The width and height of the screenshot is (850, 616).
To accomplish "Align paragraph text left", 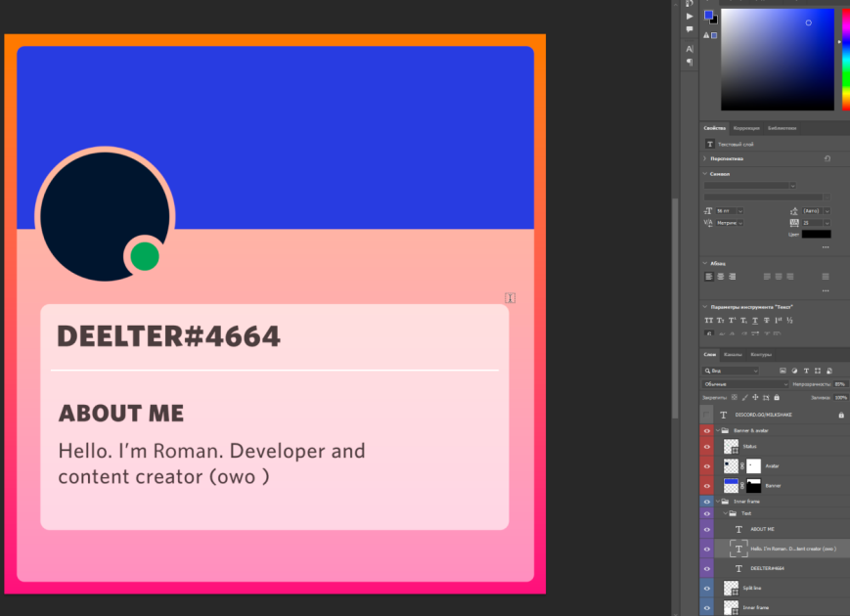I will click(x=708, y=277).
